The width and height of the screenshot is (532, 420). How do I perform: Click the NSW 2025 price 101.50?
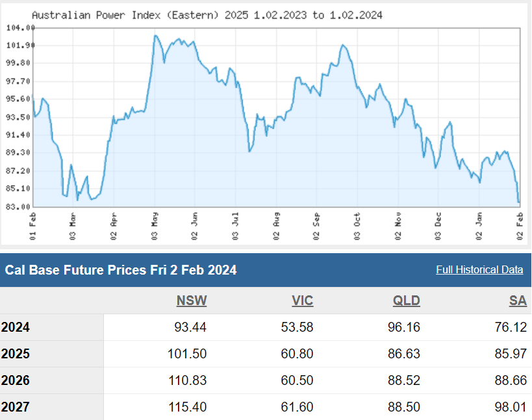click(187, 354)
